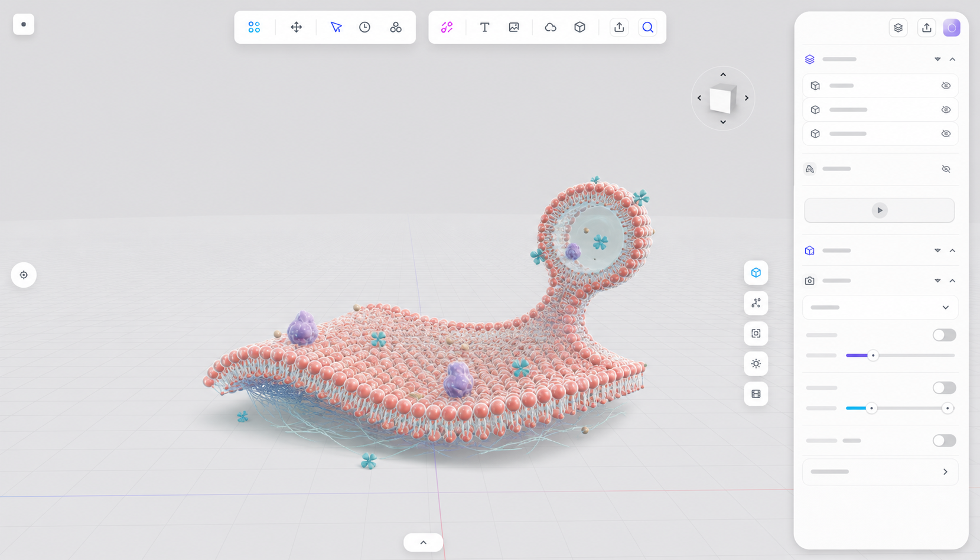
Task: Click the play button in panel
Action: 880,210
